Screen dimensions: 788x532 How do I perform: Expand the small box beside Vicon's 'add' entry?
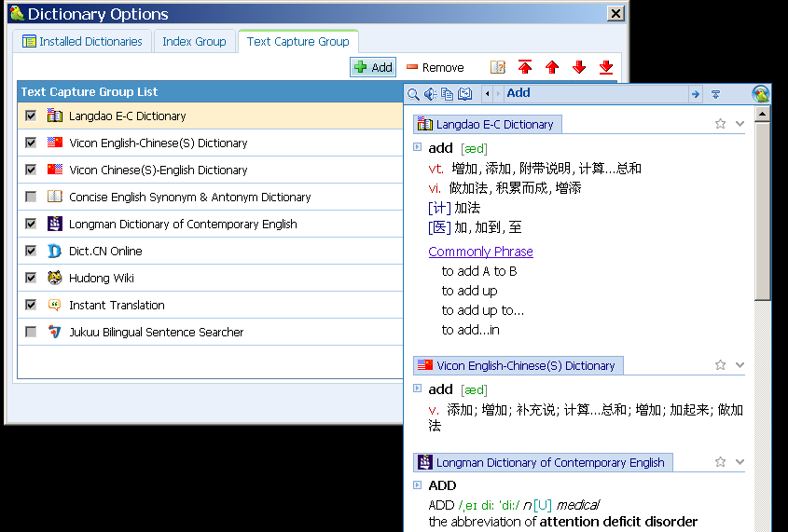pyautogui.click(x=417, y=388)
